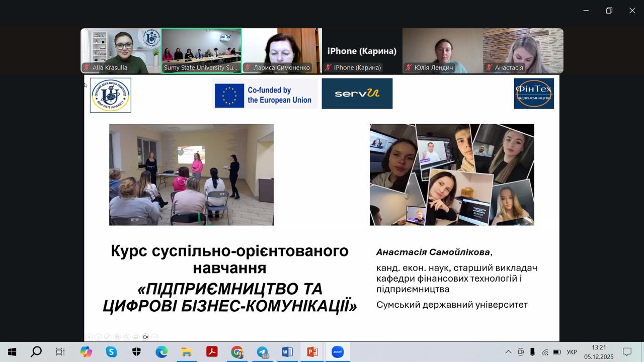Click the iPhone (Карина) participant tile
Screen dimensions: 644x362
[x=362, y=51]
